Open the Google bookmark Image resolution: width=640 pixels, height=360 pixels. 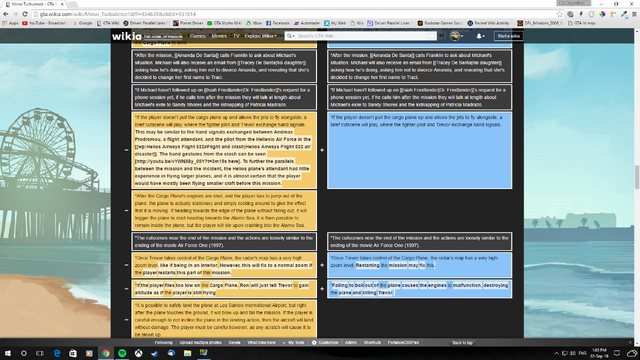(x=82, y=23)
